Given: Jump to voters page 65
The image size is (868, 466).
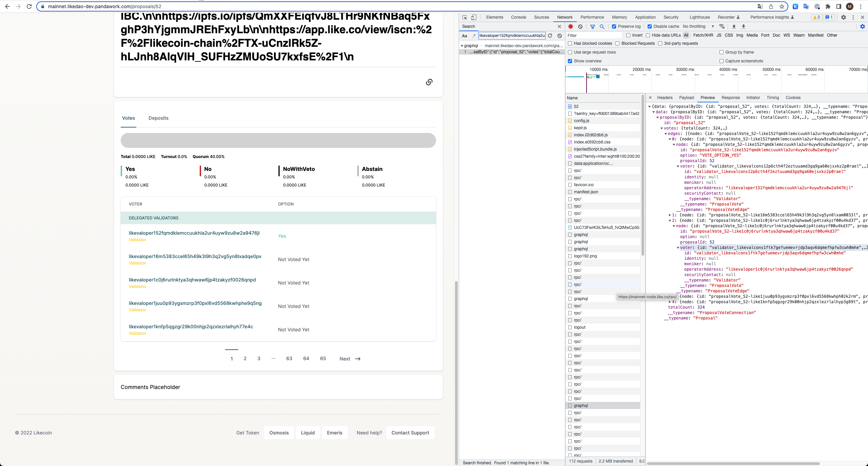Looking at the screenshot, I should click(323, 358).
